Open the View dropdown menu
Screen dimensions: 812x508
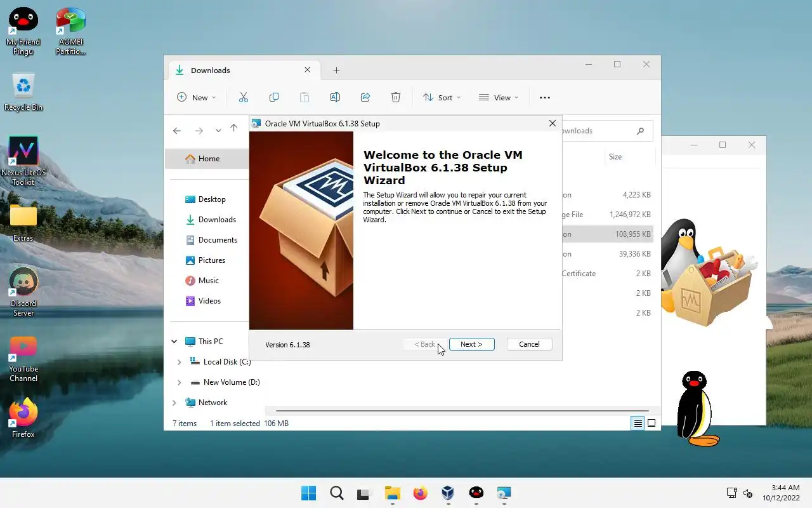pos(499,97)
